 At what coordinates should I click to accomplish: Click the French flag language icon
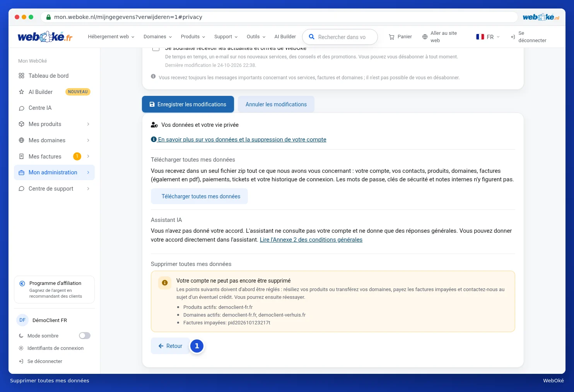pyautogui.click(x=480, y=37)
